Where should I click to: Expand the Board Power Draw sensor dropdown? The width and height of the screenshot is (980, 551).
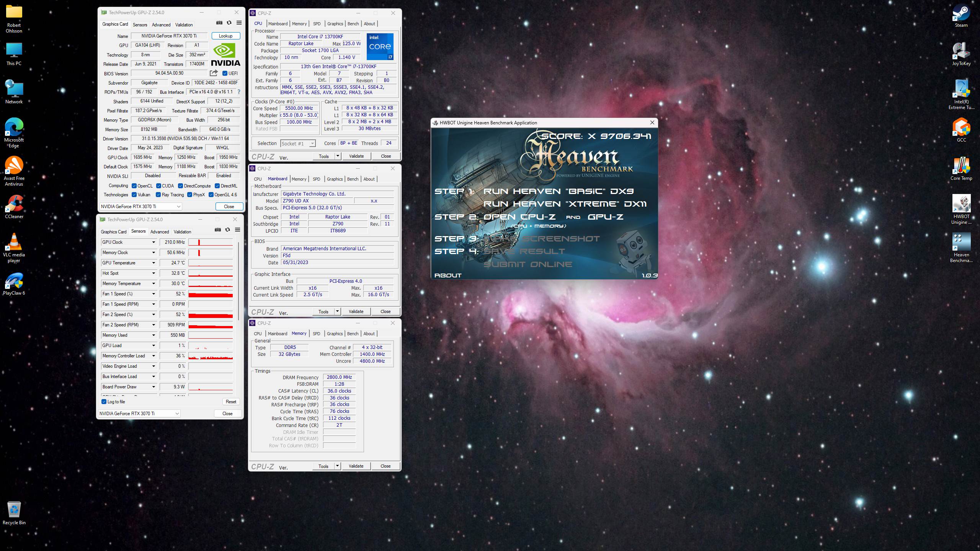click(154, 387)
